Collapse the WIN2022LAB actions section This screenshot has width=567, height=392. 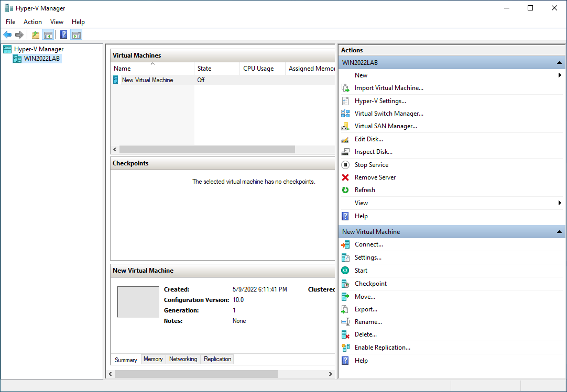tap(559, 62)
